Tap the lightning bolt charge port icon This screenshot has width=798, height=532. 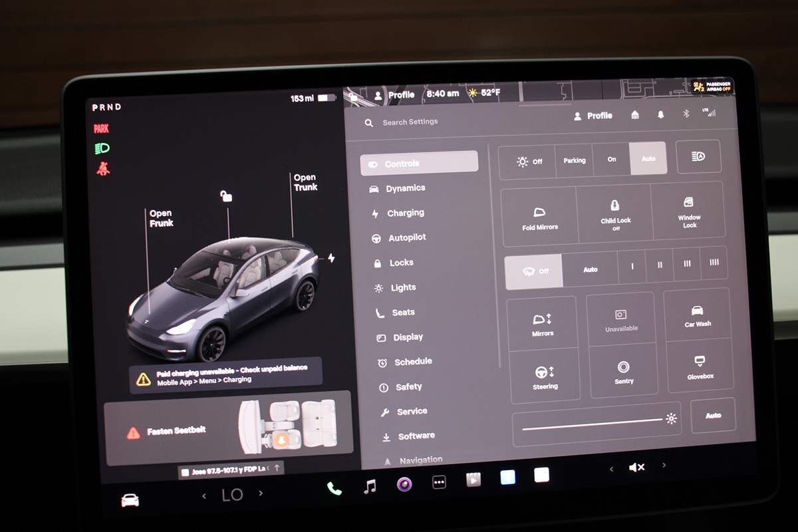[331, 258]
